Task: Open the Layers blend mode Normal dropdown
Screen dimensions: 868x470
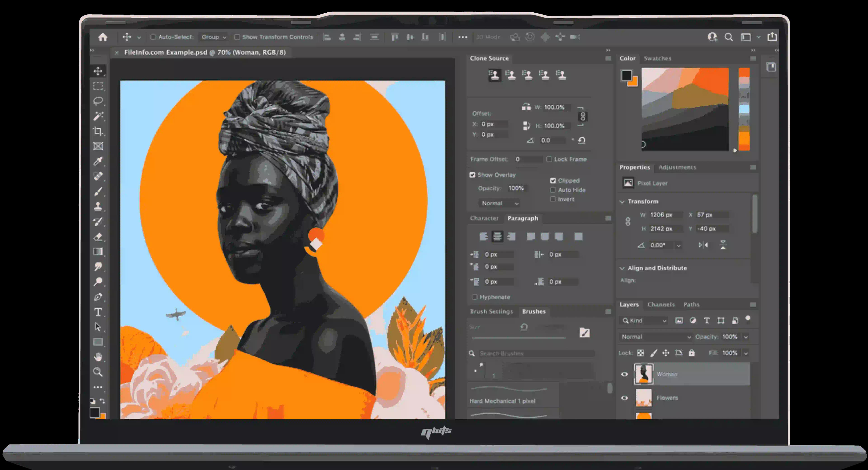Action: click(655, 337)
